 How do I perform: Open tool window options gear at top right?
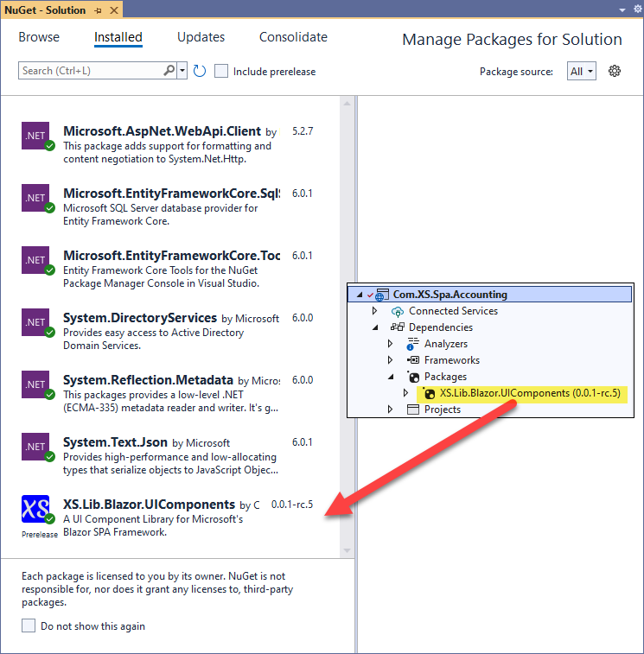[637, 9]
